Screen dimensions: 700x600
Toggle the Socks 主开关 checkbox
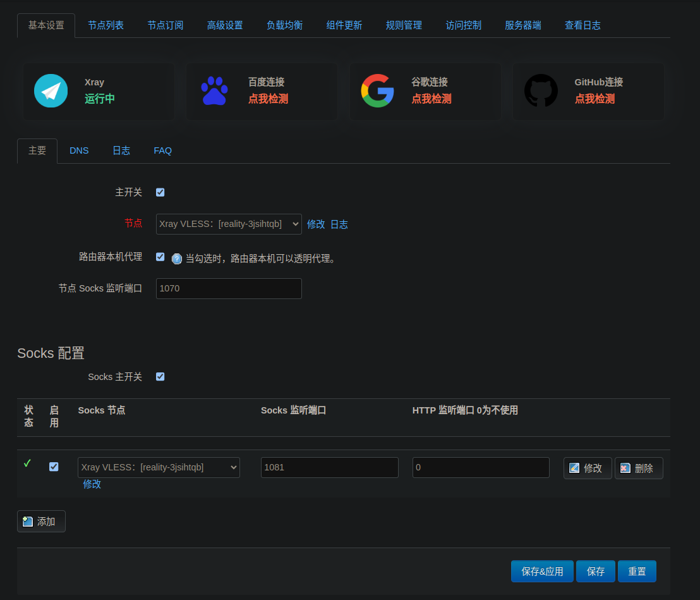pyautogui.click(x=160, y=376)
